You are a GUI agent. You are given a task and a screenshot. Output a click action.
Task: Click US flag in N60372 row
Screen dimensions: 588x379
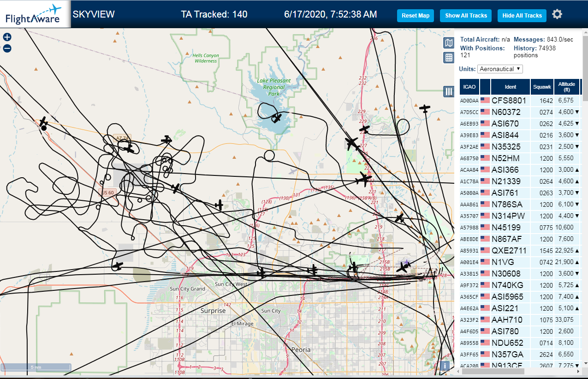point(485,112)
